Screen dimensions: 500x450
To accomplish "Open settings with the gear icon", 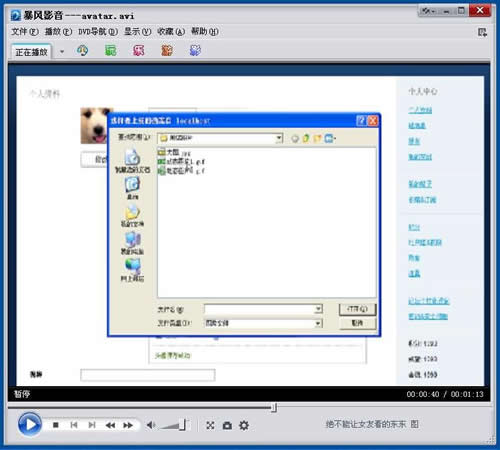I will (244, 425).
